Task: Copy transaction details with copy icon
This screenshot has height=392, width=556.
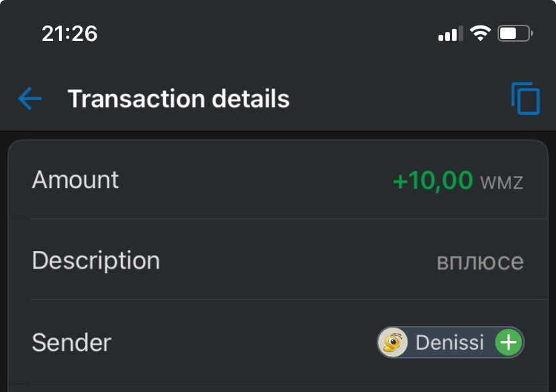Action: pos(526,99)
